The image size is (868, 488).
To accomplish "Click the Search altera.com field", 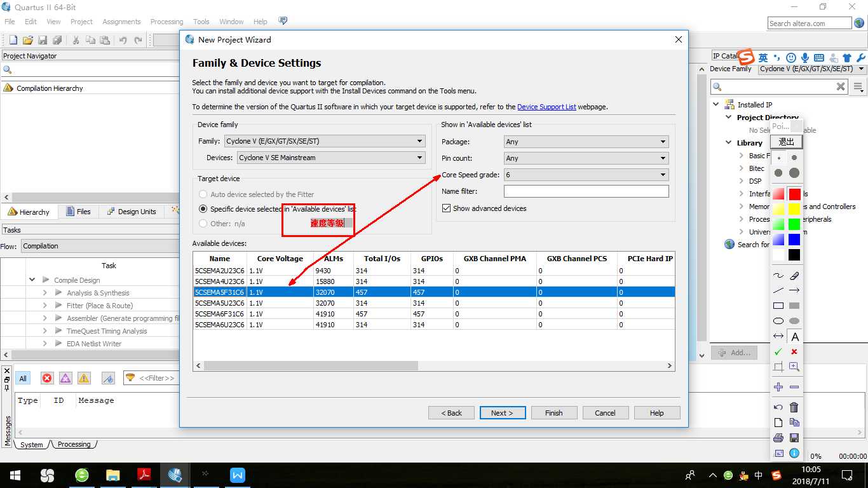I will click(809, 24).
